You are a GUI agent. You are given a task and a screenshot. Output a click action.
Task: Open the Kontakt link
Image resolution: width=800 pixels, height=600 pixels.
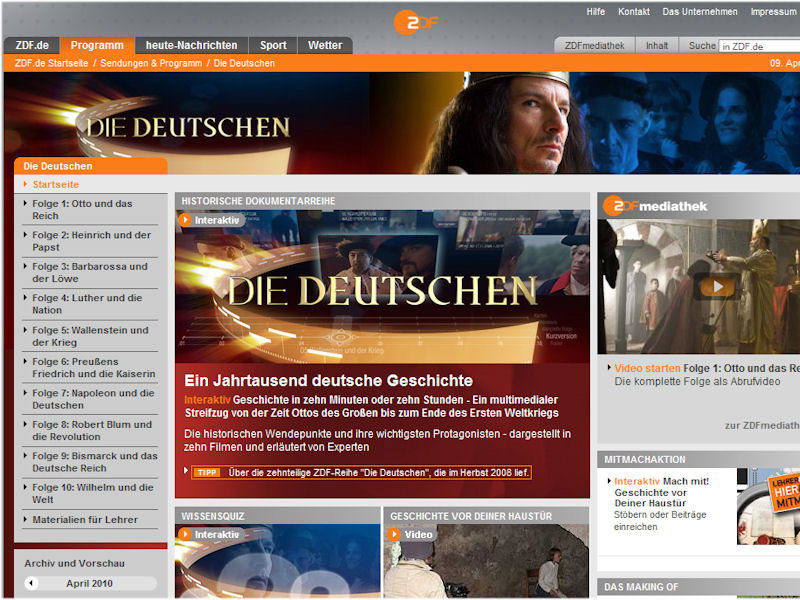pyautogui.click(x=634, y=11)
